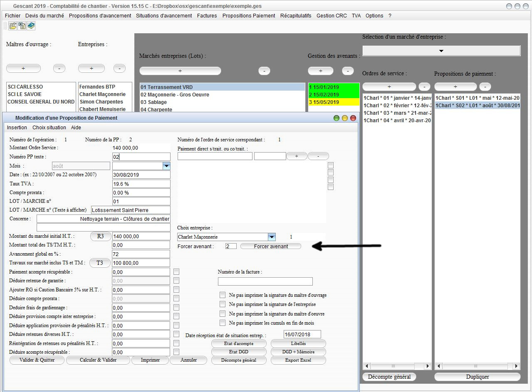Click the R3 button beside Montant du marché initial
Viewport: 532px width, 392px height.
tap(101, 236)
